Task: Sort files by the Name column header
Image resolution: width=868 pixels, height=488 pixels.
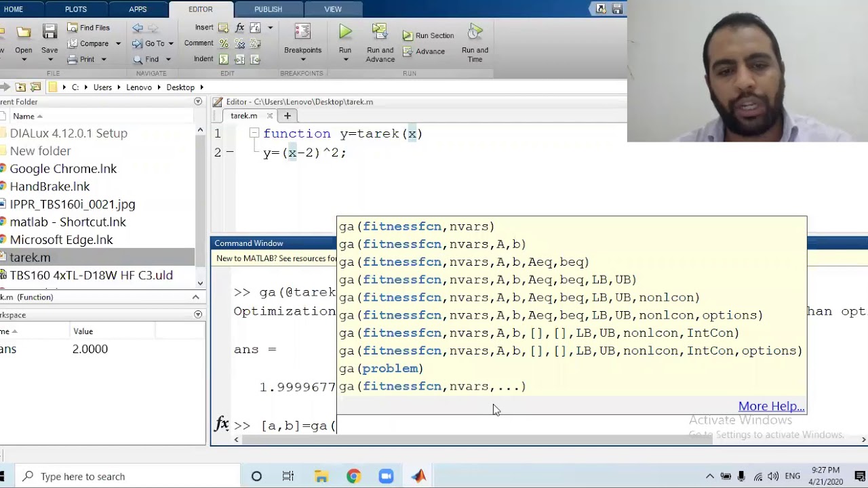Action: click(27, 116)
